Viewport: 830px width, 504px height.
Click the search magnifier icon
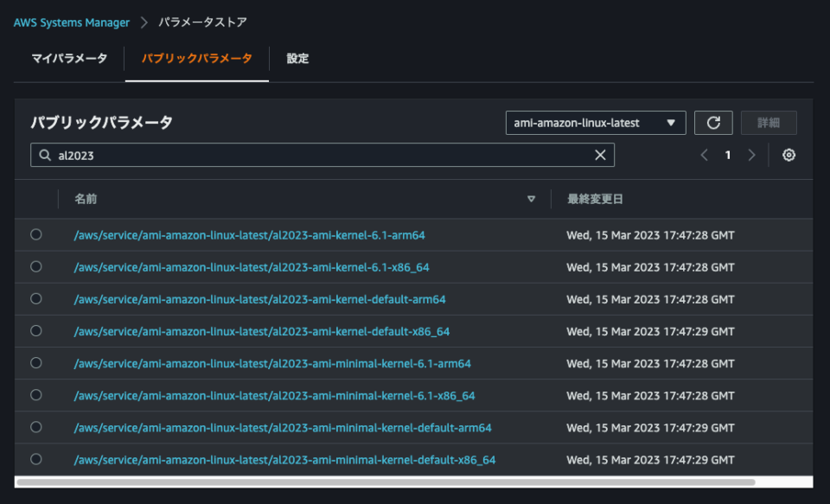coord(46,155)
